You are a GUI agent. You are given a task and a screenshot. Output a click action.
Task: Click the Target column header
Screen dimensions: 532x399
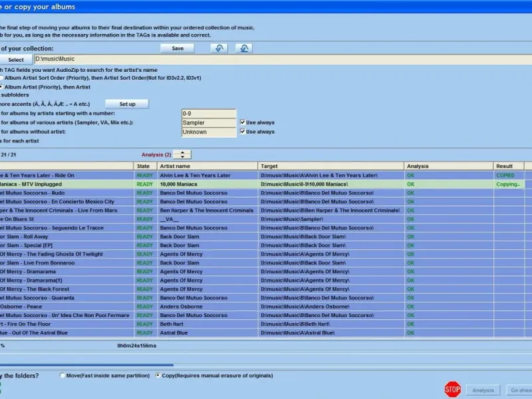click(x=331, y=166)
